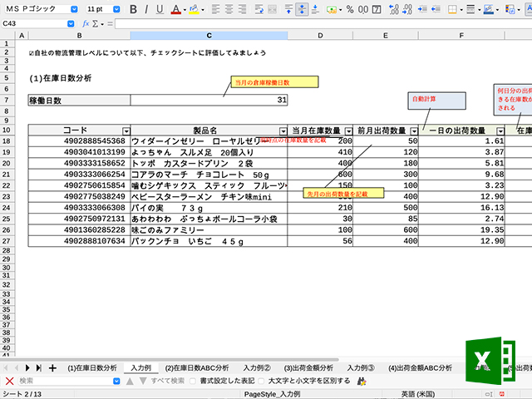Select row 7 header
The image size is (532, 399).
coord(7,100)
